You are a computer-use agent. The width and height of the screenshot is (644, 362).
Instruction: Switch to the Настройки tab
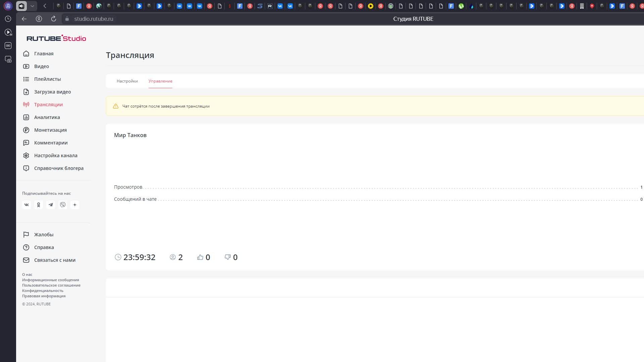point(127,81)
